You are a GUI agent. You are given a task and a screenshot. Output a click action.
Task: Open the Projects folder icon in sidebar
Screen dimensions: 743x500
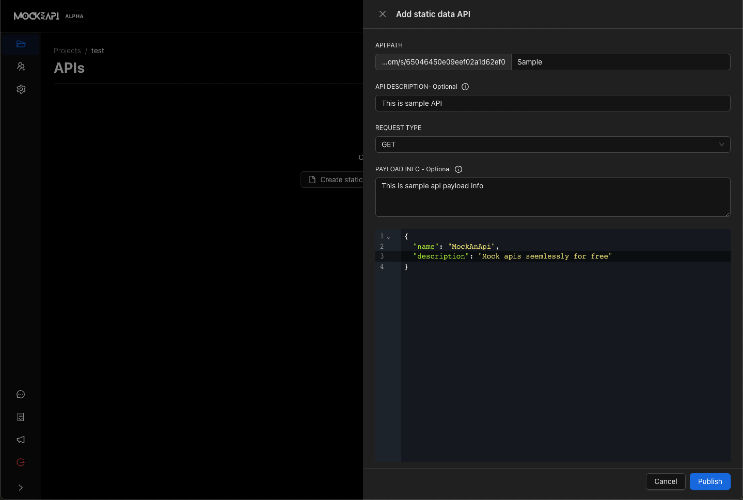tap(21, 44)
